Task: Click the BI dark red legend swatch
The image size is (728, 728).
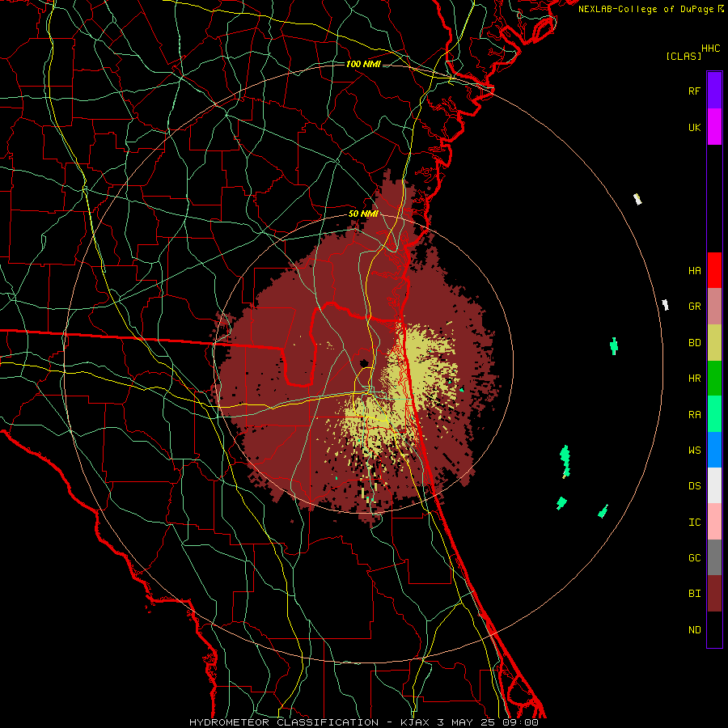Action: [x=714, y=594]
